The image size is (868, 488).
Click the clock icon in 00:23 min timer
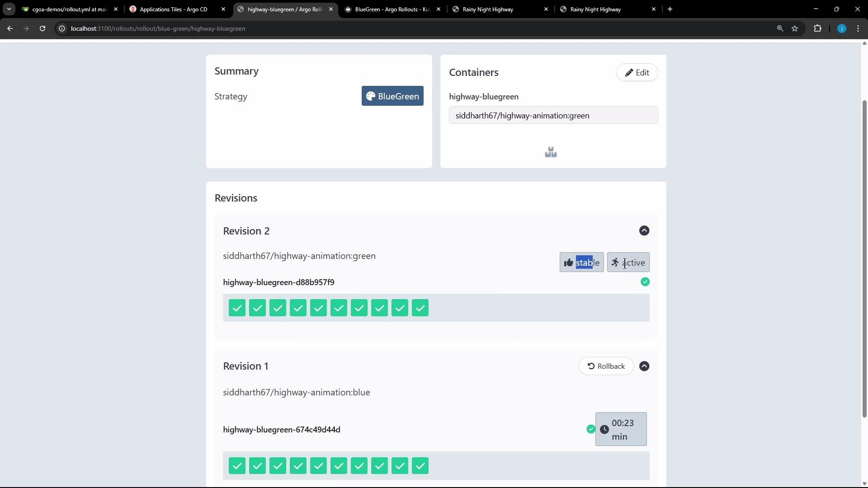coord(604,429)
